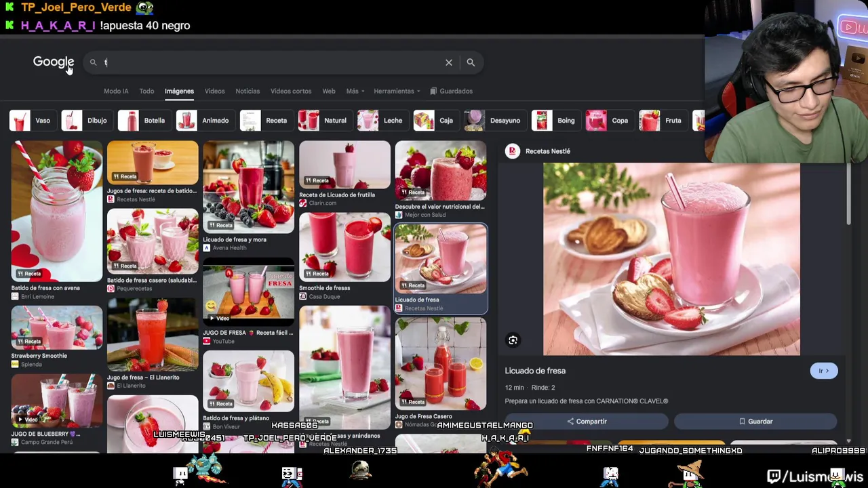Switch to the Todo tab
This screenshot has height=488, width=868.
146,91
